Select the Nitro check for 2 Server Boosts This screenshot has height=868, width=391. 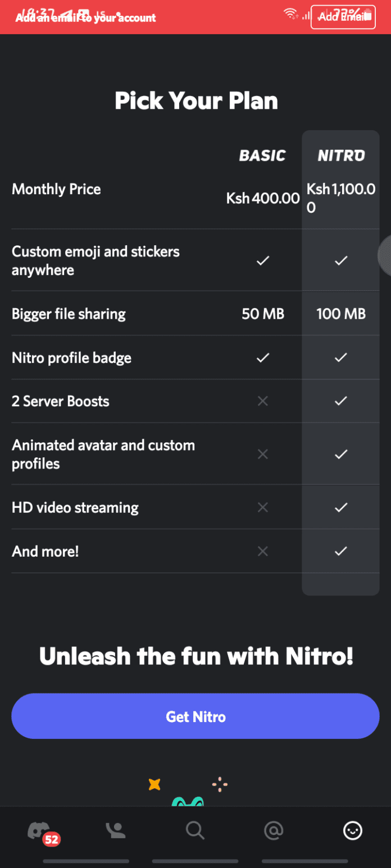coord(340,401)
